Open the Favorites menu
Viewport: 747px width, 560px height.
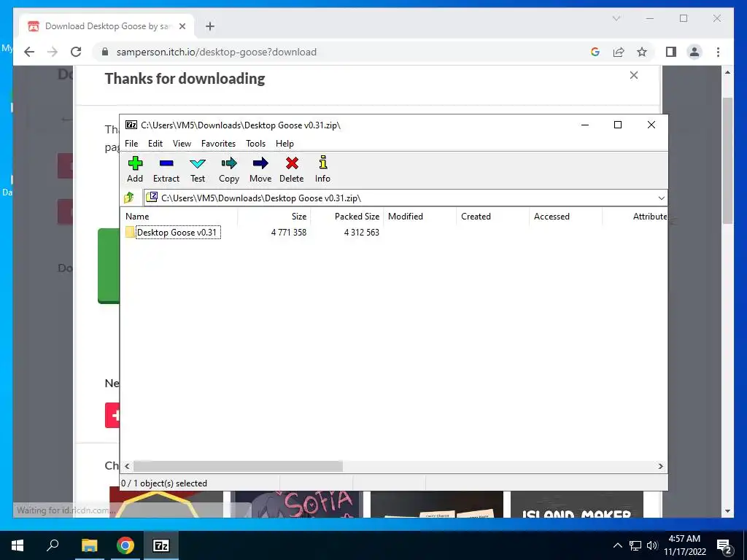click(x=218, y=144)
